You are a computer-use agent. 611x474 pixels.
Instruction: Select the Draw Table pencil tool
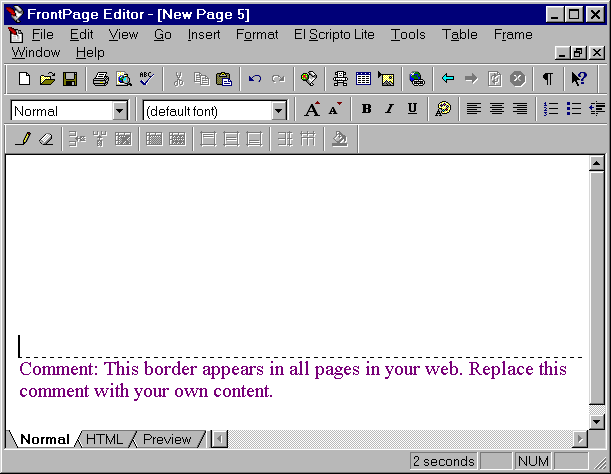(x=24, y=140)
